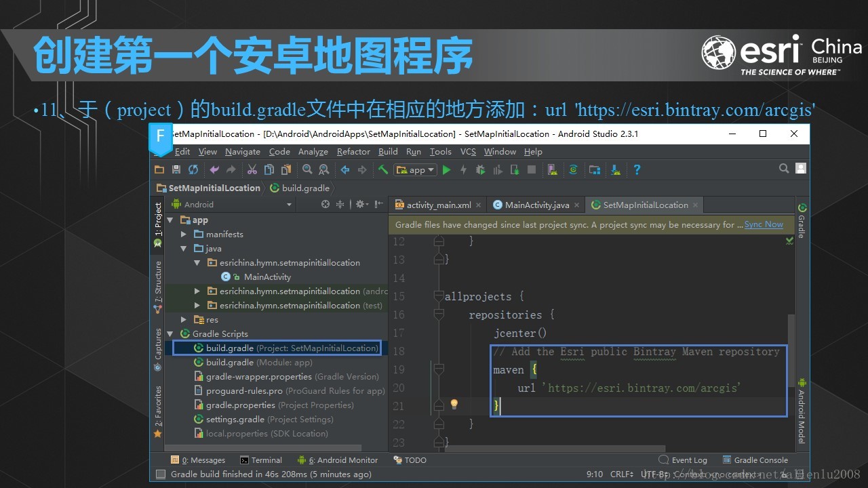
Task: Open the AVD Manager icon
Action: (553, 169)
